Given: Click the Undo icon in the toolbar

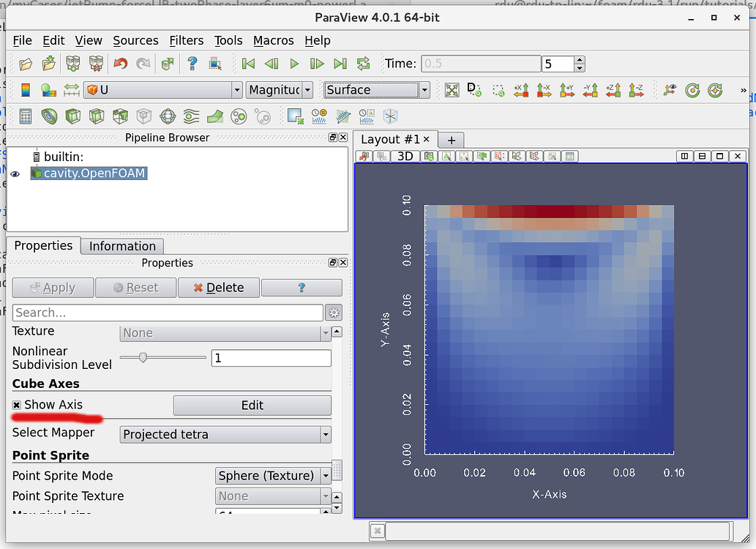Looking at the screenshot, I should [x=121, y=64].
